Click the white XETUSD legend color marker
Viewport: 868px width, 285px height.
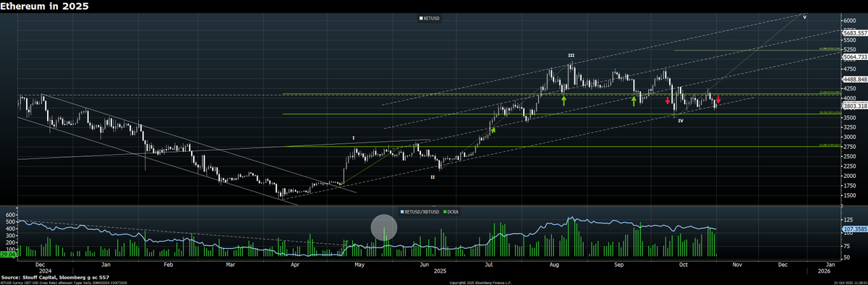420,18
